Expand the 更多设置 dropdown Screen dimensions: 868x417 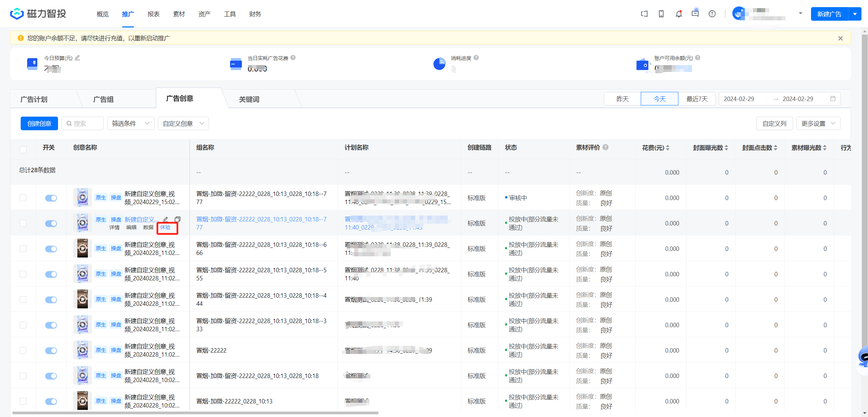[818, 123]
